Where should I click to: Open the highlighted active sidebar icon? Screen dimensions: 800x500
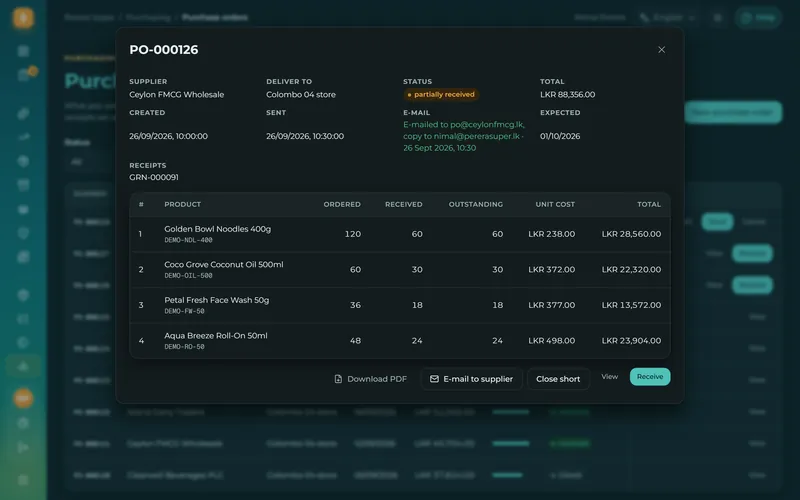[x=23, y=366]
